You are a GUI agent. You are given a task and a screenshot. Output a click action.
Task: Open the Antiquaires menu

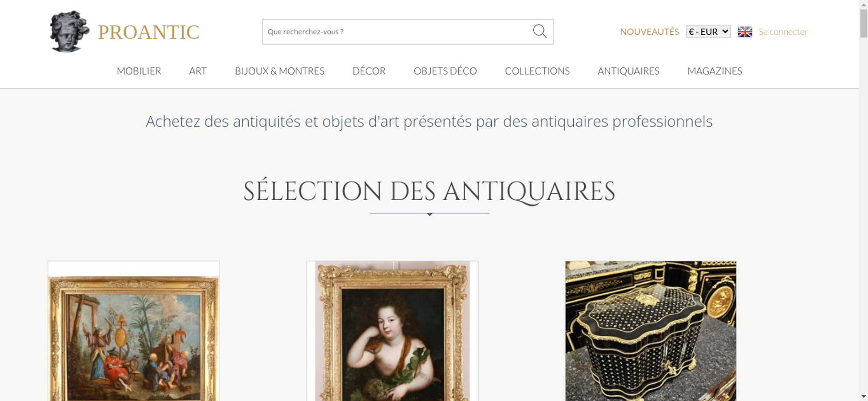[628, 71]
